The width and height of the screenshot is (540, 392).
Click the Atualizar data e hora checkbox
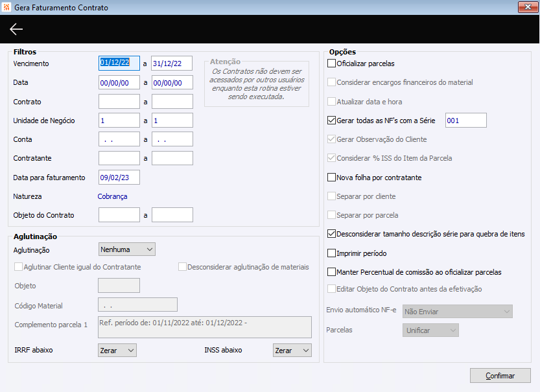pos(331,102)
